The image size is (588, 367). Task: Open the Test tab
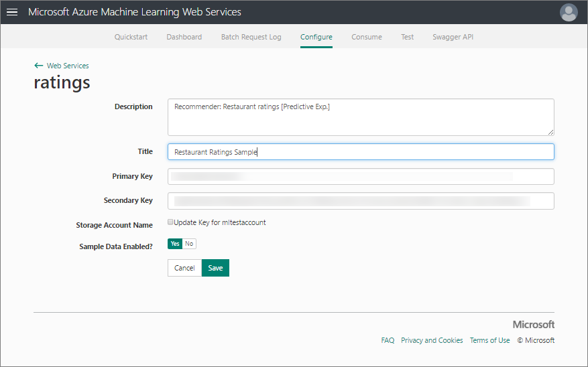click(x=407, y=37)
